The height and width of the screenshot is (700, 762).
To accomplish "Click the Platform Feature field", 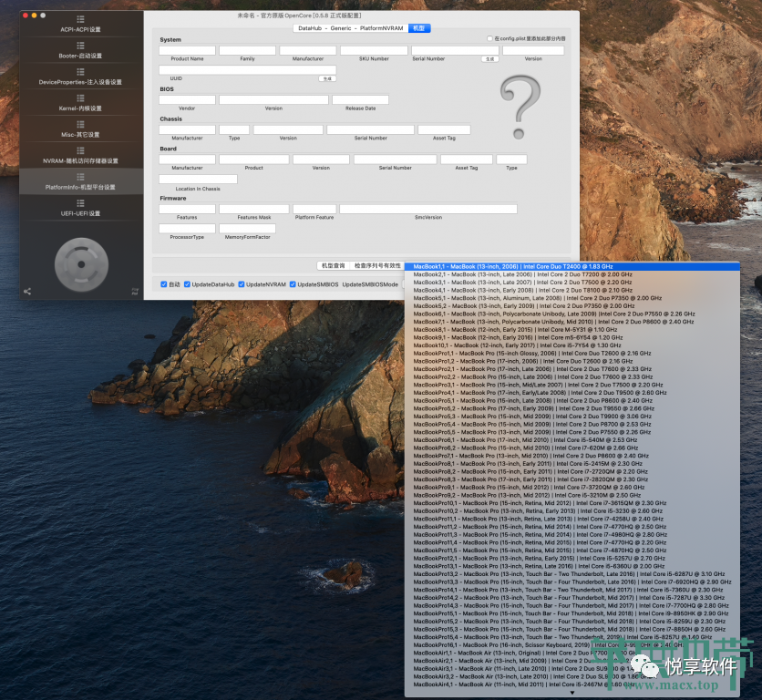I will coord(314,209).
